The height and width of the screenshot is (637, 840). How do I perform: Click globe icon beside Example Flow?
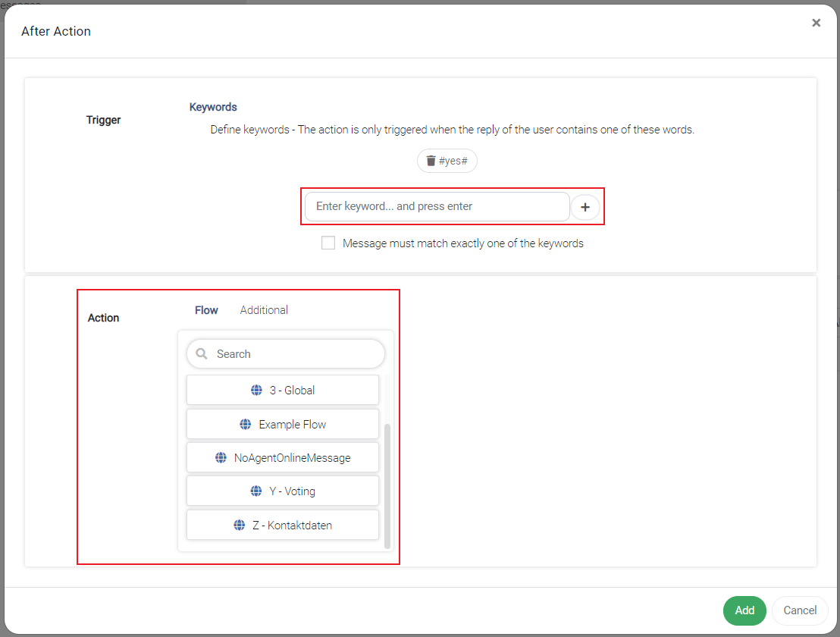[x=246, y=425]
